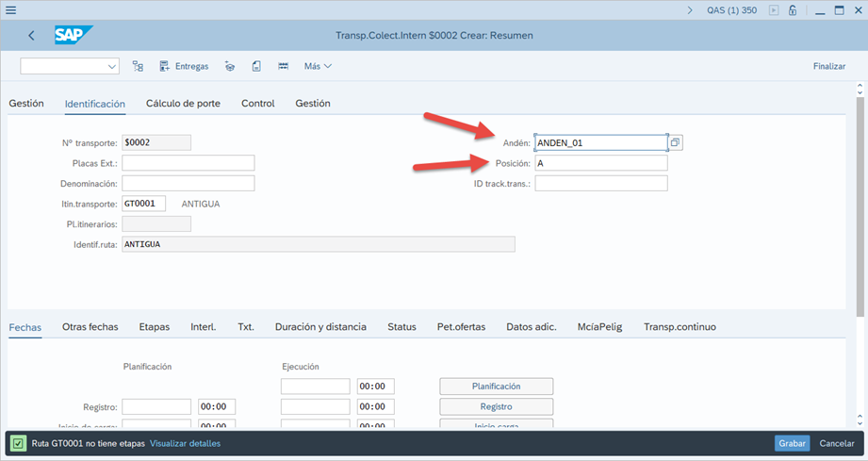Click the Planificación button
Screen dimensions: 868x461
496,386
